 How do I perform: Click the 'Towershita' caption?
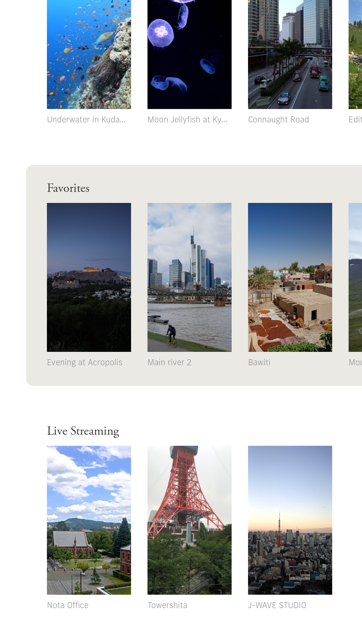167,605
